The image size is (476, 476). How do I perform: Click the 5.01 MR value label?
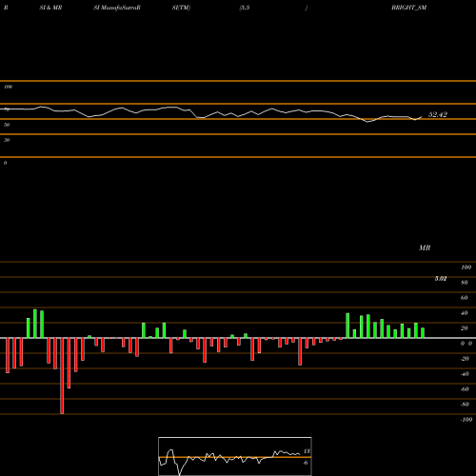tap(441, 279)
